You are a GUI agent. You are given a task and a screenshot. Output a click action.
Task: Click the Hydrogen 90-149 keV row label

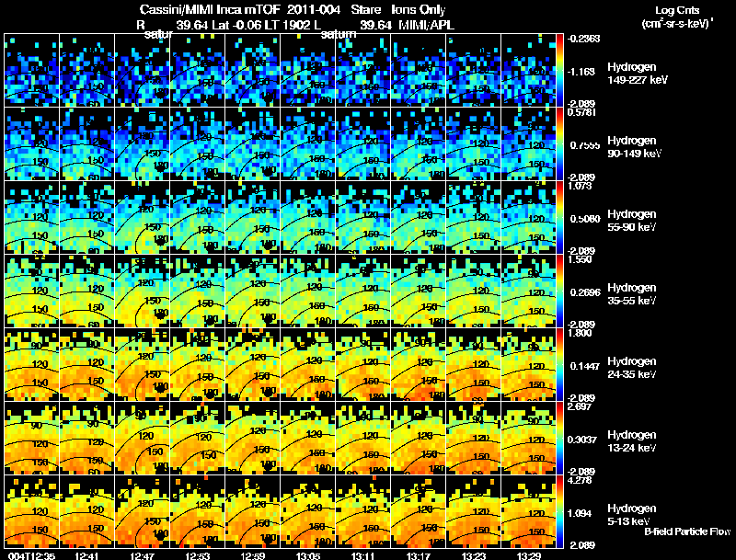(x=634, y=147)
